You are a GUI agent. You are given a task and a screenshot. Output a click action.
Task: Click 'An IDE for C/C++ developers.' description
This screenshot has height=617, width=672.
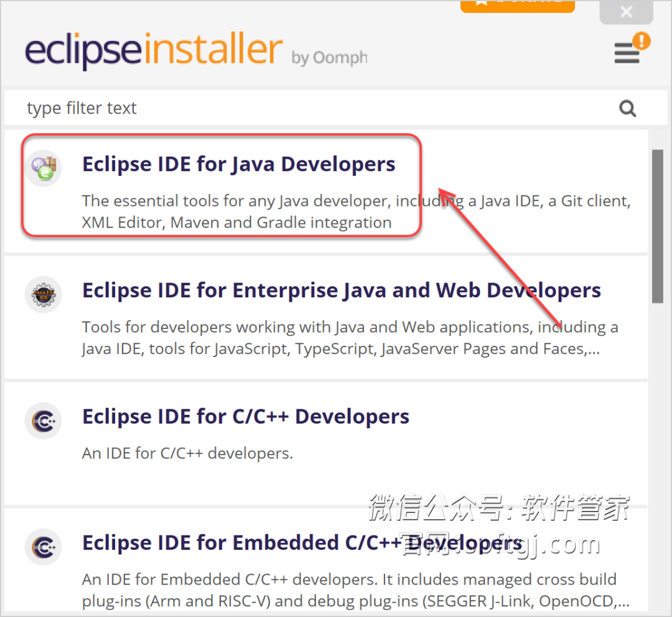[187, 453]
